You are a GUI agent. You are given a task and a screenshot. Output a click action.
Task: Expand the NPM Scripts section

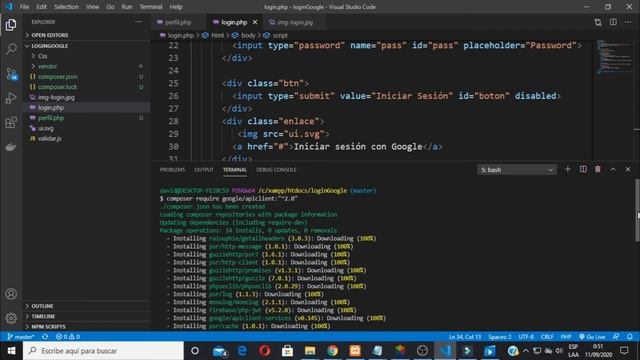(48, 327)
